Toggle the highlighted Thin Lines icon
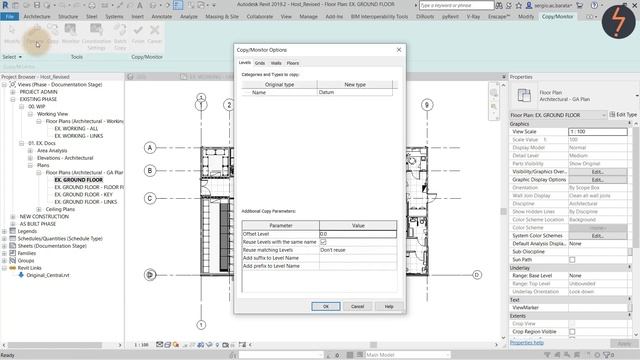The image size is (640, 360). [178, 5]
